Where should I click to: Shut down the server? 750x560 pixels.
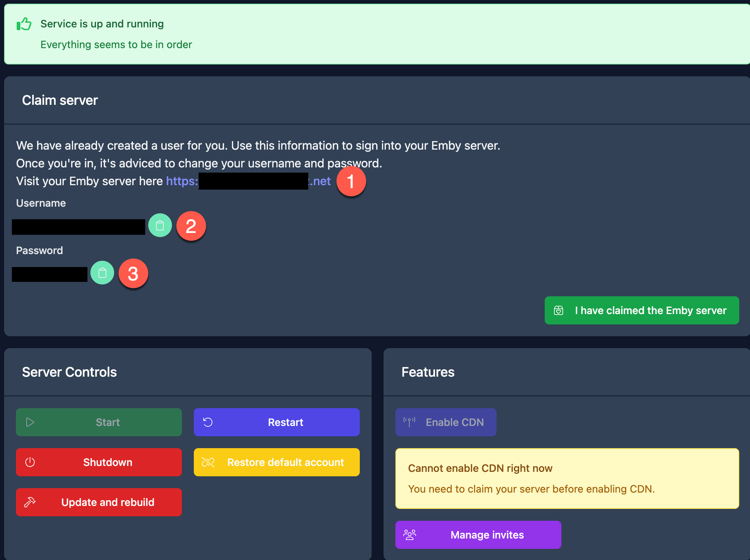point(99,462)
